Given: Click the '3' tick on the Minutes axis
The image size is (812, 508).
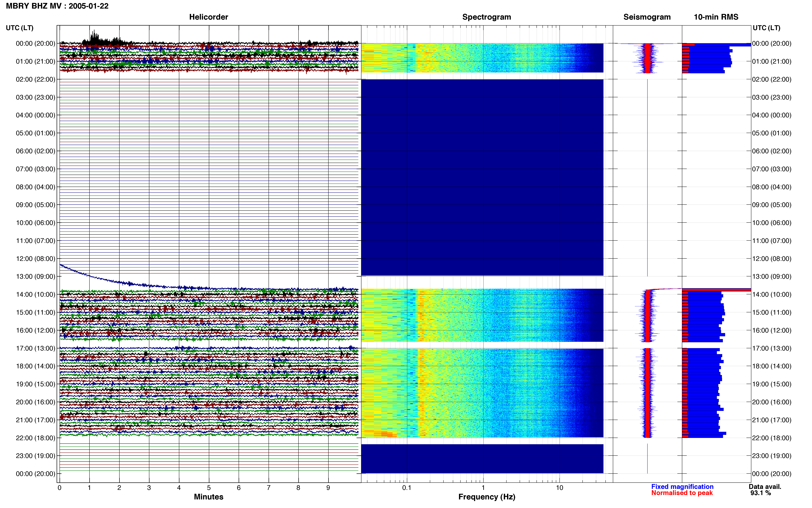Looking at the screenshot, I should click(x=149, y=487).
